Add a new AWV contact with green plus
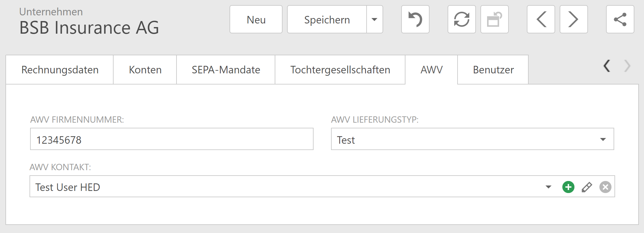Screen dimensions: 644x233 coord(568,187)
